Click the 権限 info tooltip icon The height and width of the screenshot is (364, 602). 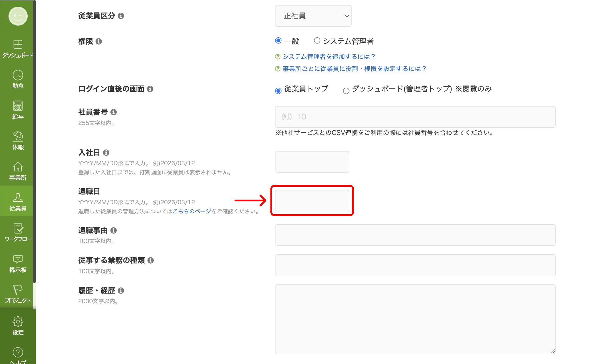coord(100,41)
